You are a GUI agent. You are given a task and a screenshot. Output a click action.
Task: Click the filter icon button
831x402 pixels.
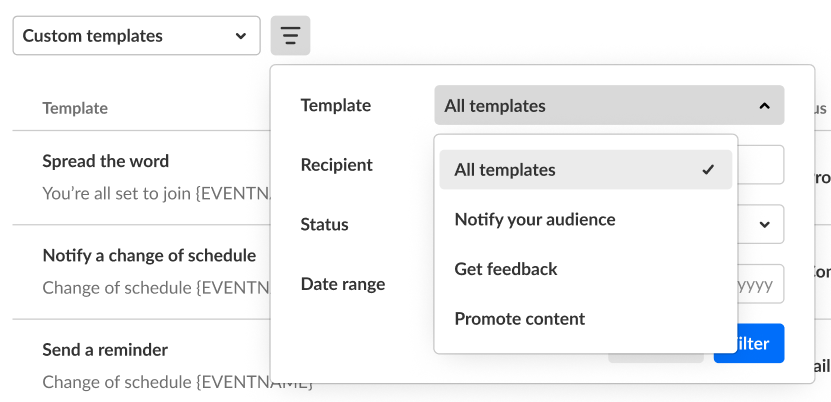click(x=290, y=35)
